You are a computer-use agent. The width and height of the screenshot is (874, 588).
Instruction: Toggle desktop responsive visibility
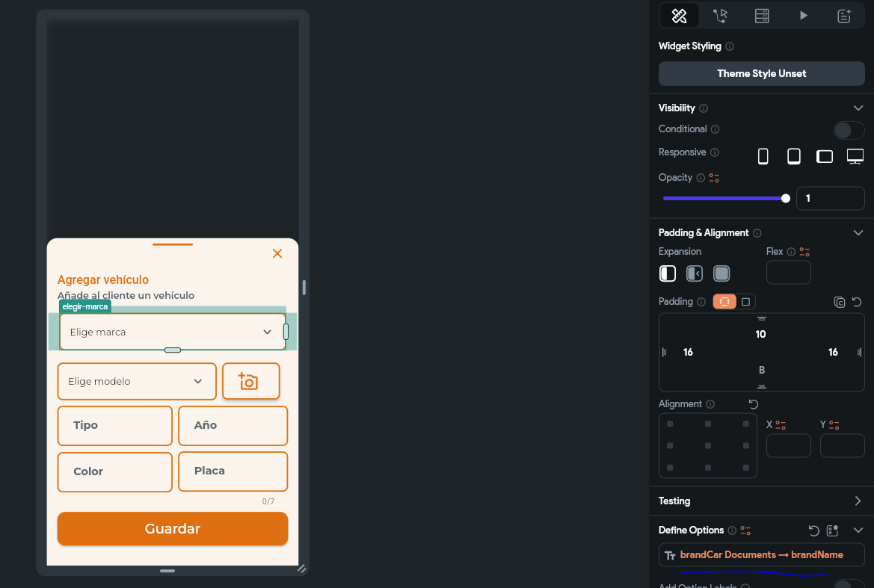pos(855,156)
